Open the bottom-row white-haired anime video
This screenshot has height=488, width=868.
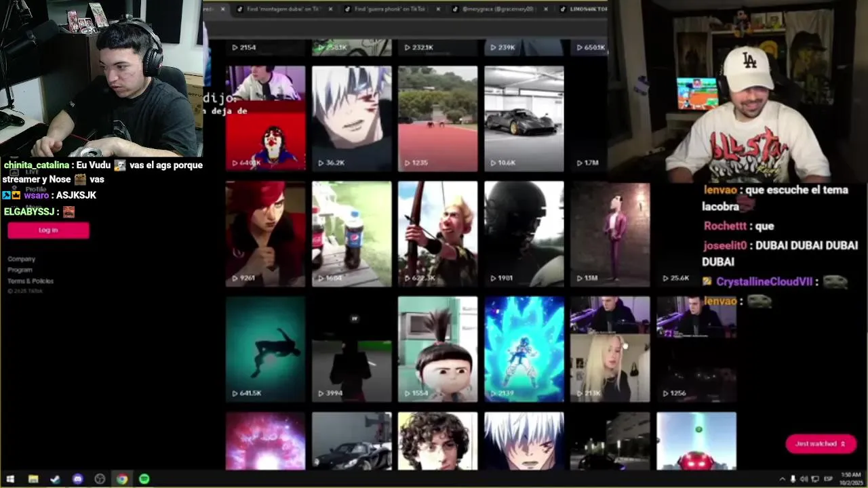[524, 441]
